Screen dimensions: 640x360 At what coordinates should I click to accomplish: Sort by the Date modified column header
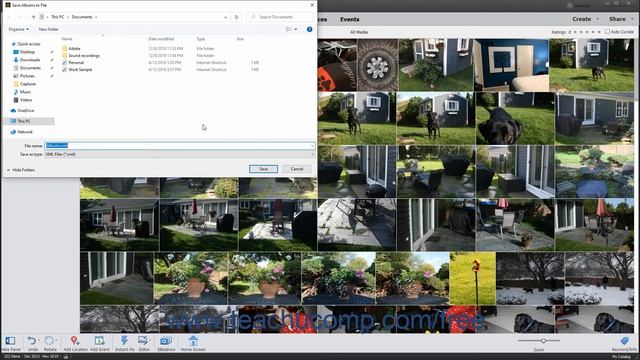coord(161,39)
